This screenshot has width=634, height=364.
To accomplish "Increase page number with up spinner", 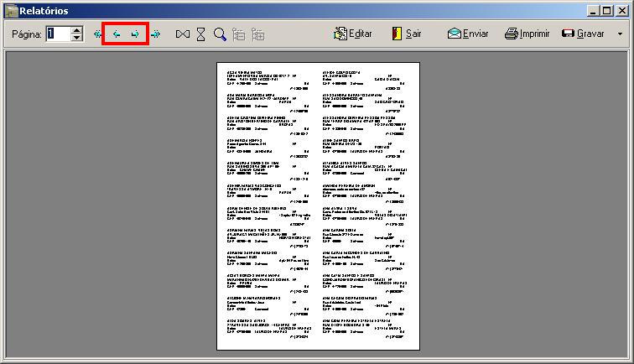I will coord(77,30).
